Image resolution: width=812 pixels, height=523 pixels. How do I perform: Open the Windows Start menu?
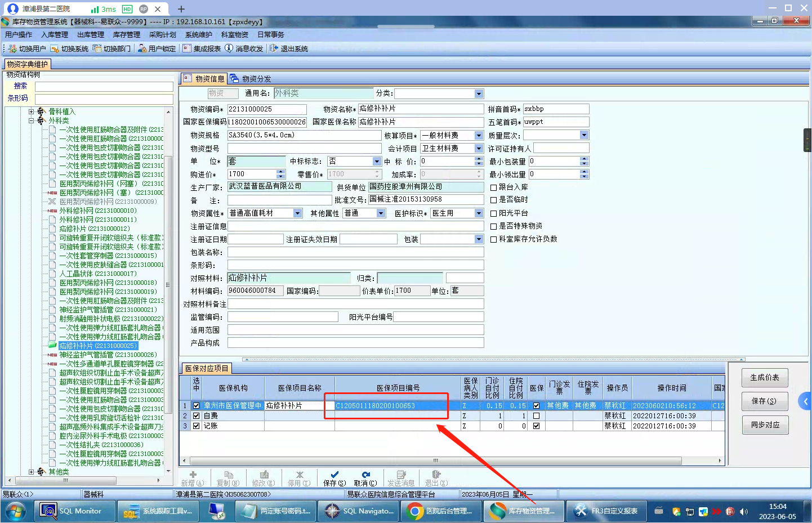click(x=15, y=511)
